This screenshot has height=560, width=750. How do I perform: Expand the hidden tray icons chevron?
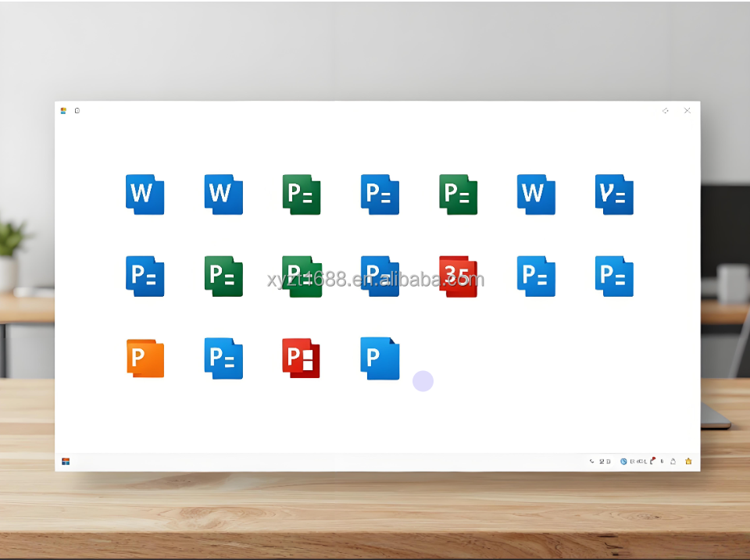(591, 462)
